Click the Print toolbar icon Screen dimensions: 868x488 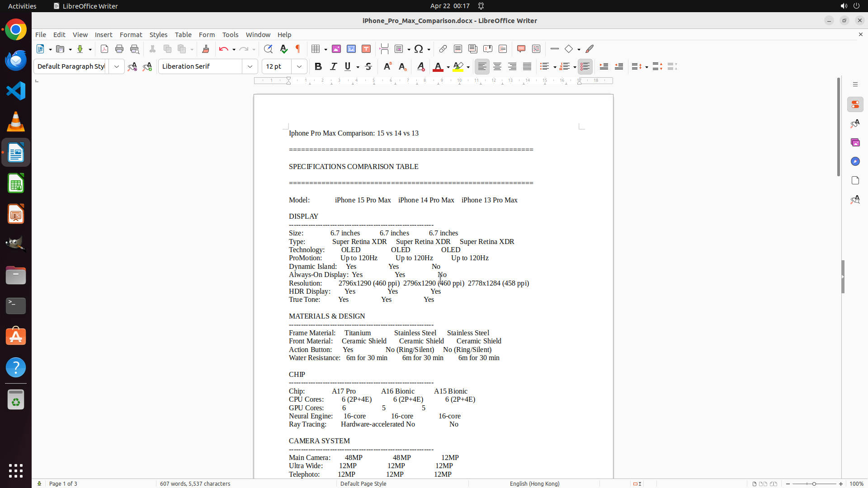click(119, 49)
